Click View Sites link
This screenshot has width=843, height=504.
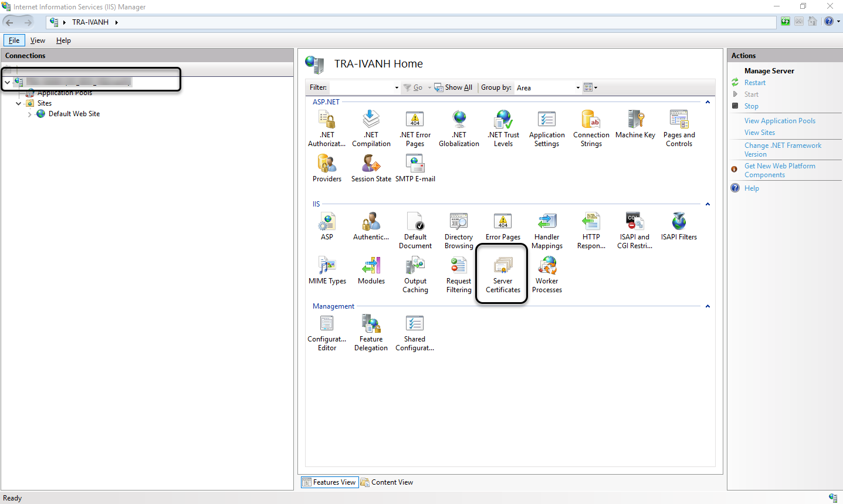[x=760, y=133]
